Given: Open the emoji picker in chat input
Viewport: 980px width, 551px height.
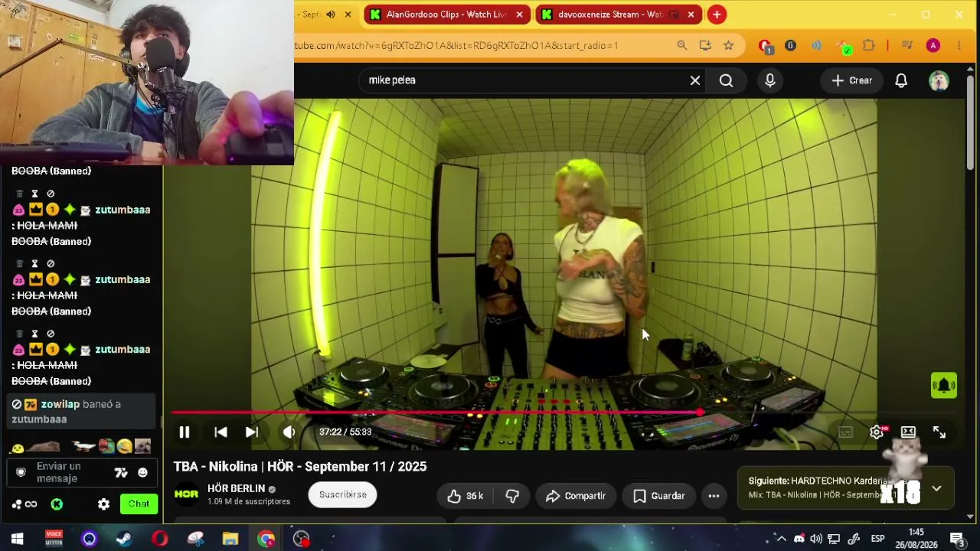Looking at the screenshot, I should (x=142, y=473).
